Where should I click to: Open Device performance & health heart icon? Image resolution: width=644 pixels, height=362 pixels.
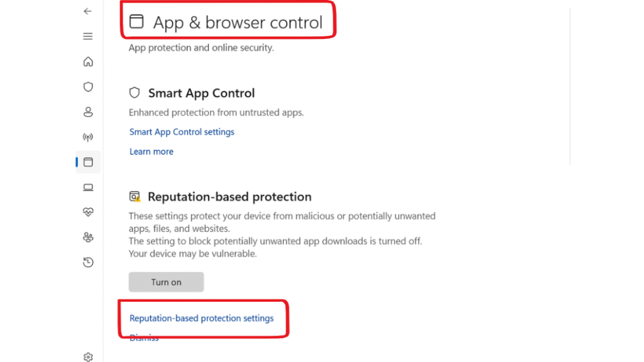click(x=88, y=212)
